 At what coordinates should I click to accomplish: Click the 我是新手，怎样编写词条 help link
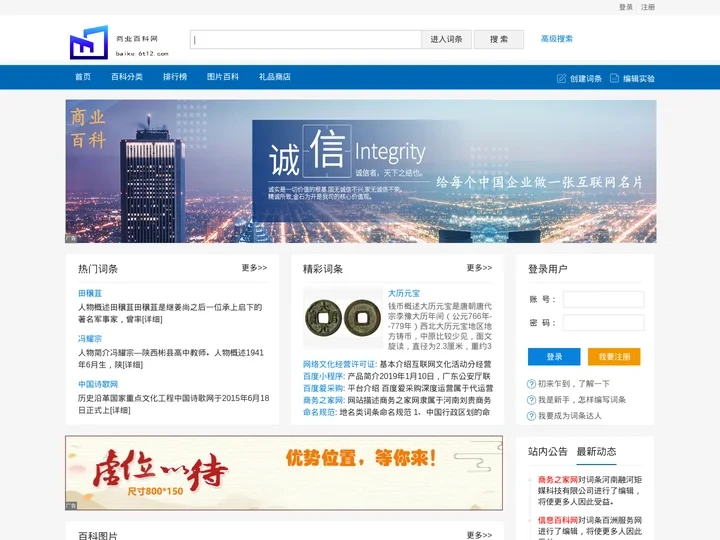click(x=582, y=400)
